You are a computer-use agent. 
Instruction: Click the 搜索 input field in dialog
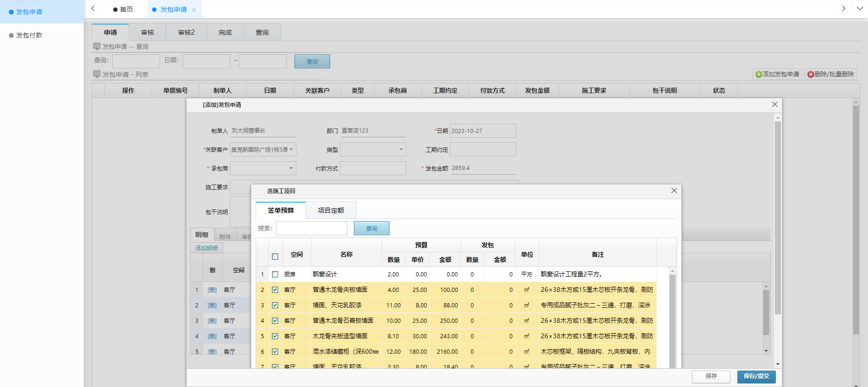pyautogui.click(x=312, y=228)
